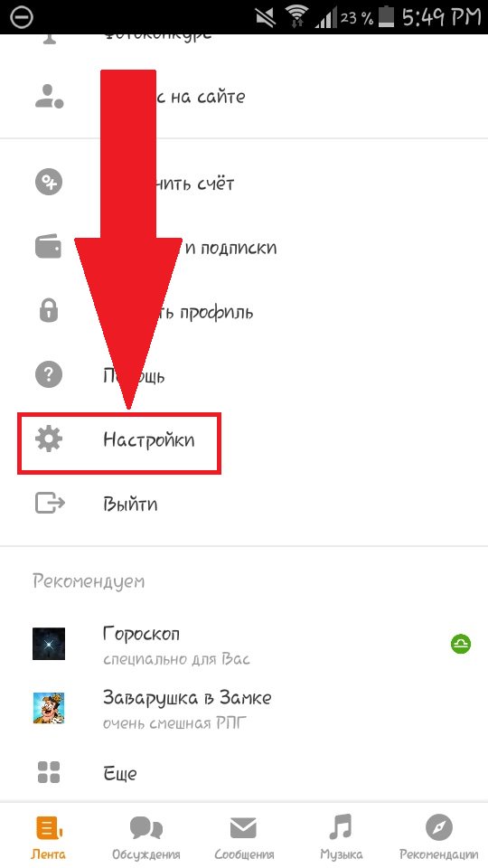The image size is (488, 868).
Task: Open Гороскоп специально для Вас
Action: pyautogui.click(x=244, y=645)
